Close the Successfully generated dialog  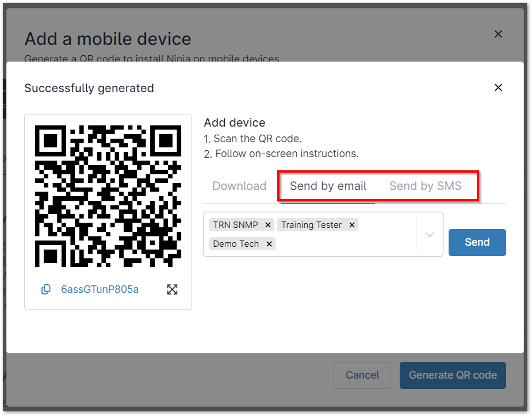click(498, 87)
